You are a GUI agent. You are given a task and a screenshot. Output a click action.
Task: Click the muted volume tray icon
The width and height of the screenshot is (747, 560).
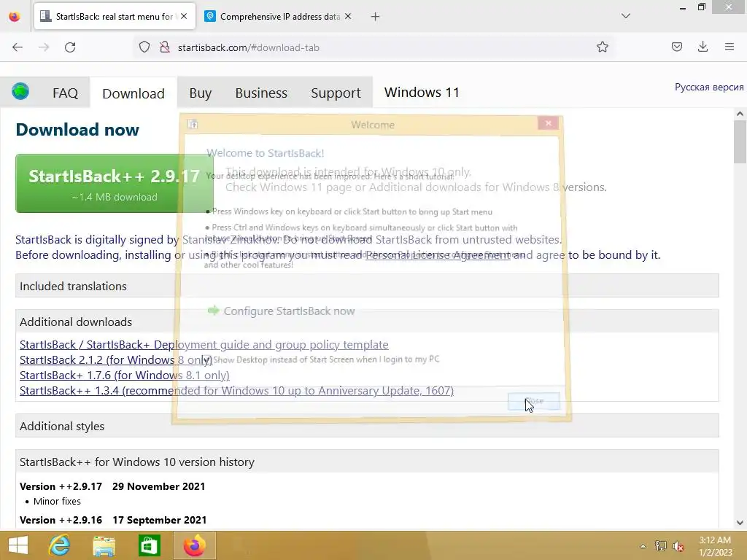coord(678,545)
